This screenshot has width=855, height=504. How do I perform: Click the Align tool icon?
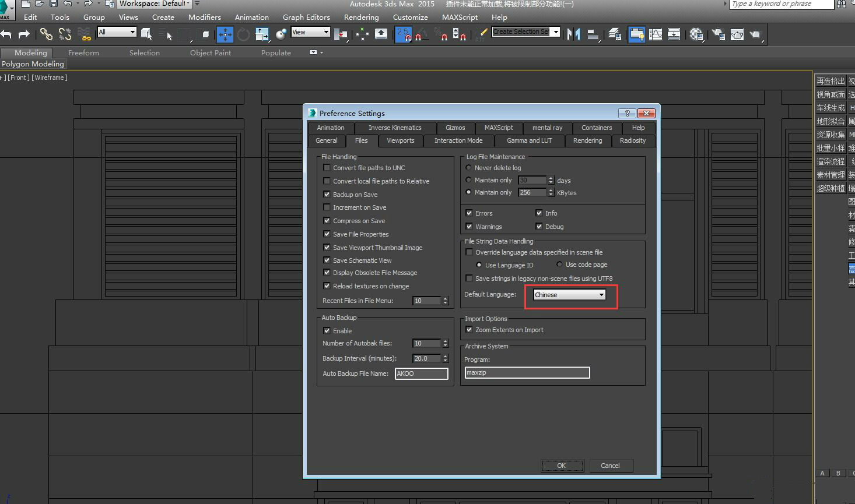593,34
